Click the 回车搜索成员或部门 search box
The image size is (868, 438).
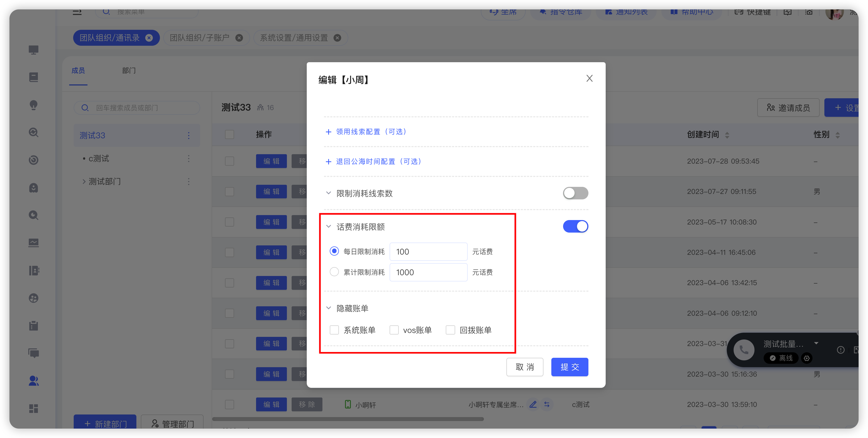pyautogui.click(x=137, y=108)
